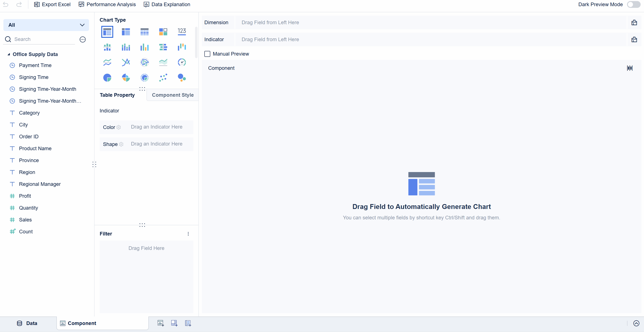Switch to the Component Style tab
The height and width of the screenshot is (332, 644).
pos(173,95)
